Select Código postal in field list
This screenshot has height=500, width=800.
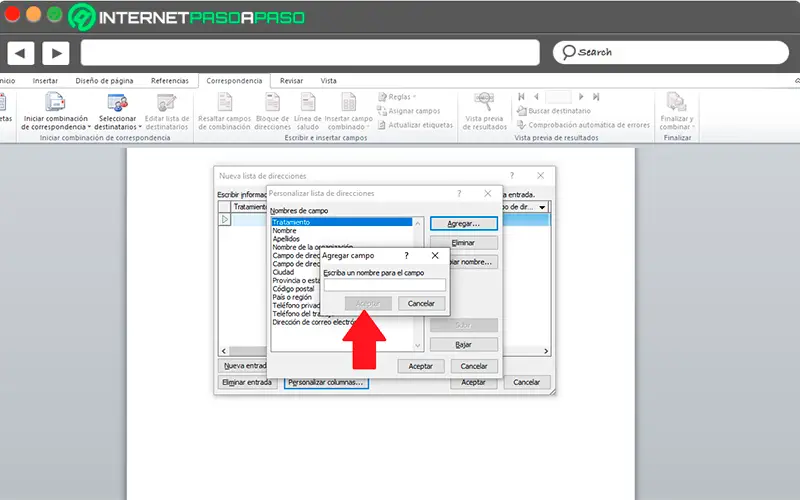[x=293, y=289]
